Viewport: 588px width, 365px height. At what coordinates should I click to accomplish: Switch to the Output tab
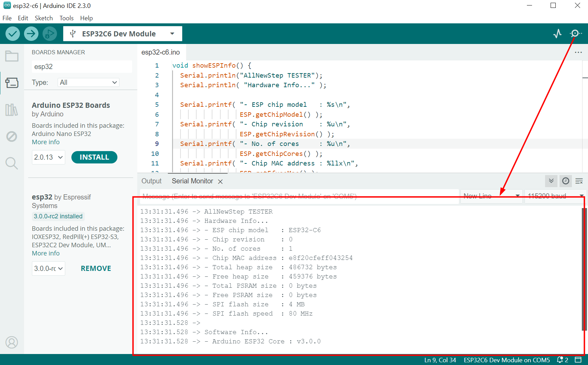point(151,181)
